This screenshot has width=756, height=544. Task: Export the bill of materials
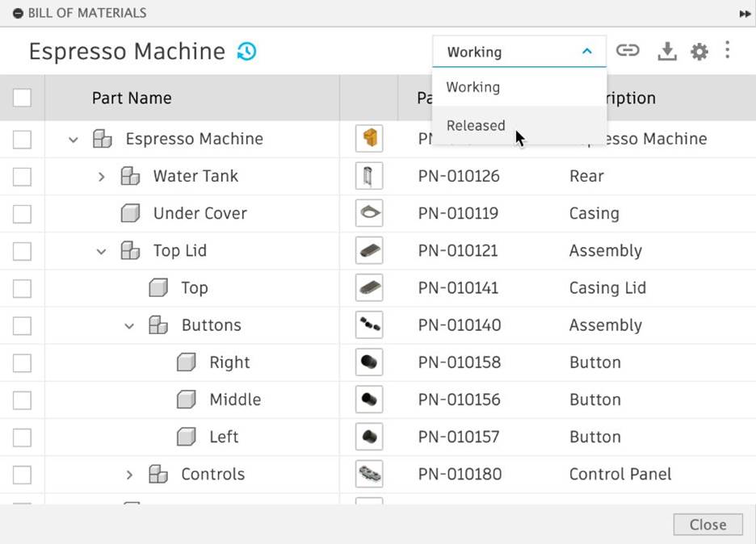666,50
